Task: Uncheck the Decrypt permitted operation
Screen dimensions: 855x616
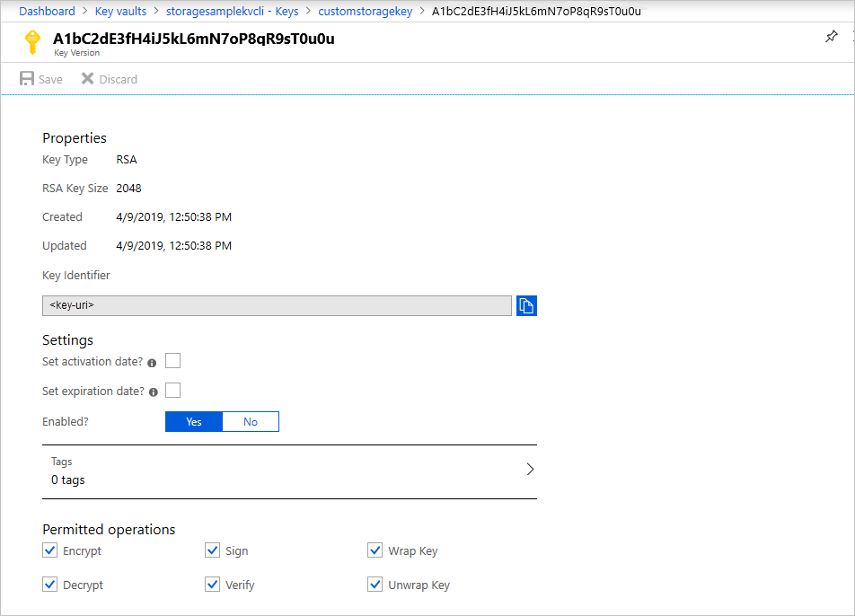Action: coord(49,584)
